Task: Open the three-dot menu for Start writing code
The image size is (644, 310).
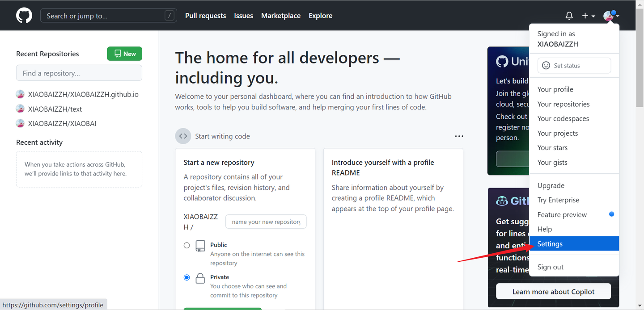Action: coord(459,136)
